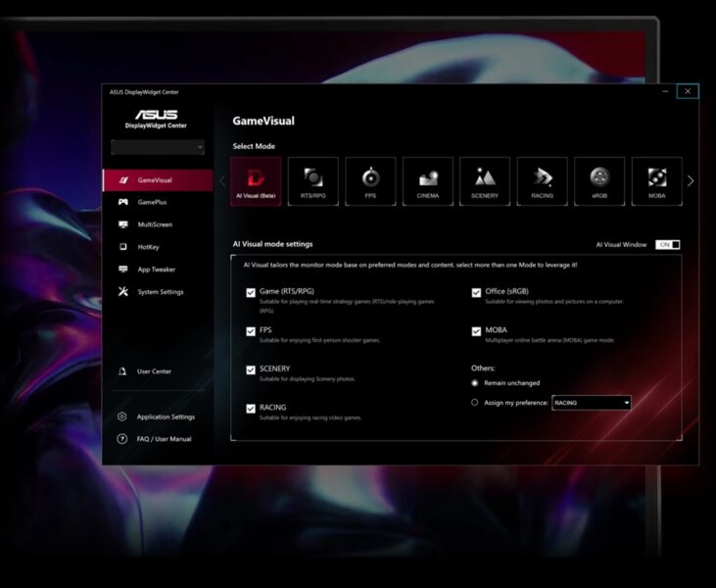This screenshot has height=588, width=716.
Task: Select the AI Visual (Beta) mode tile
Action: pos(256,181)
